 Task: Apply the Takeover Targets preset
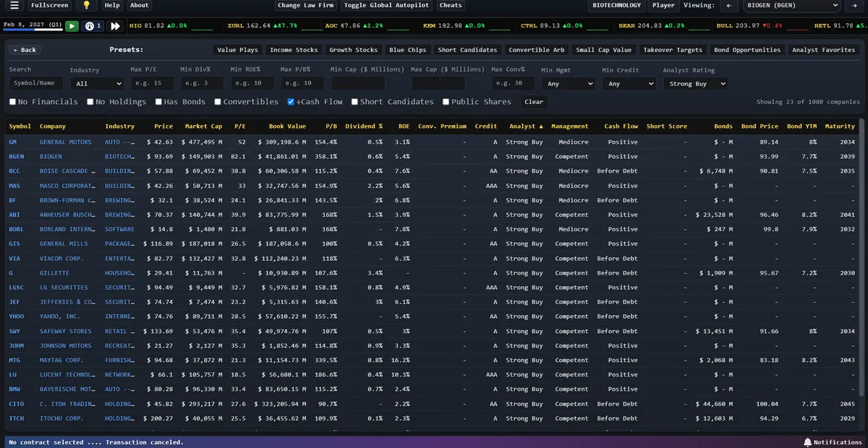point(673,50)
